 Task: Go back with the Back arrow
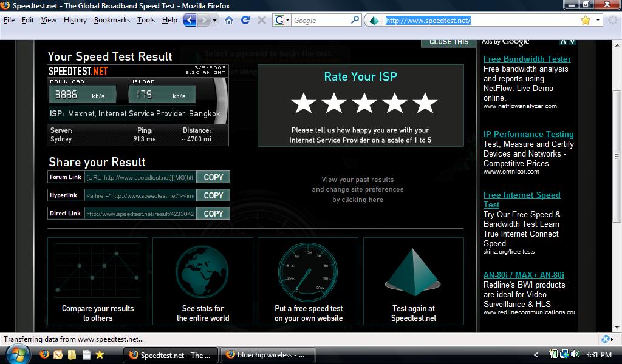pyautogui.click(x=190, y=20)
